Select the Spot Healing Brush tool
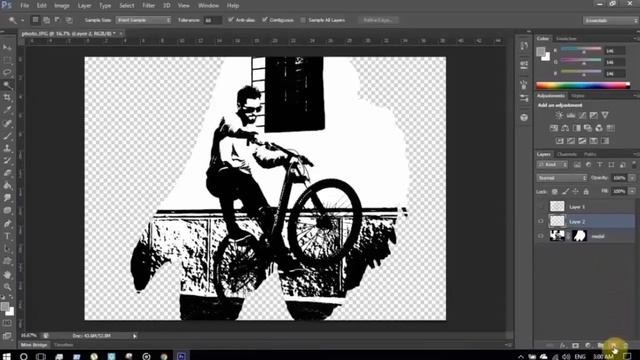The width and height of the screenshot is (640, 360). (x=7, y=123)
